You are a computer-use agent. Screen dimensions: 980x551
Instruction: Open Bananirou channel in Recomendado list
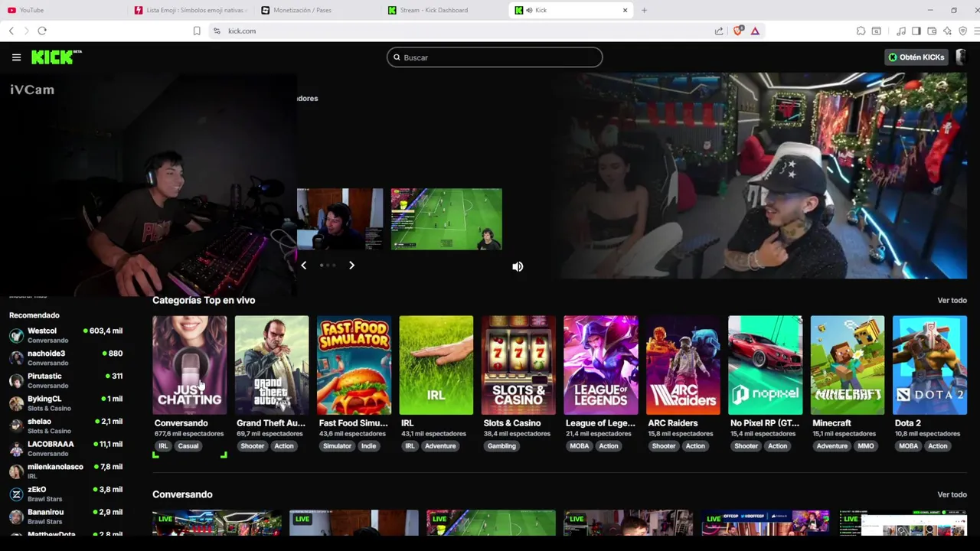[x=66, y=517]
